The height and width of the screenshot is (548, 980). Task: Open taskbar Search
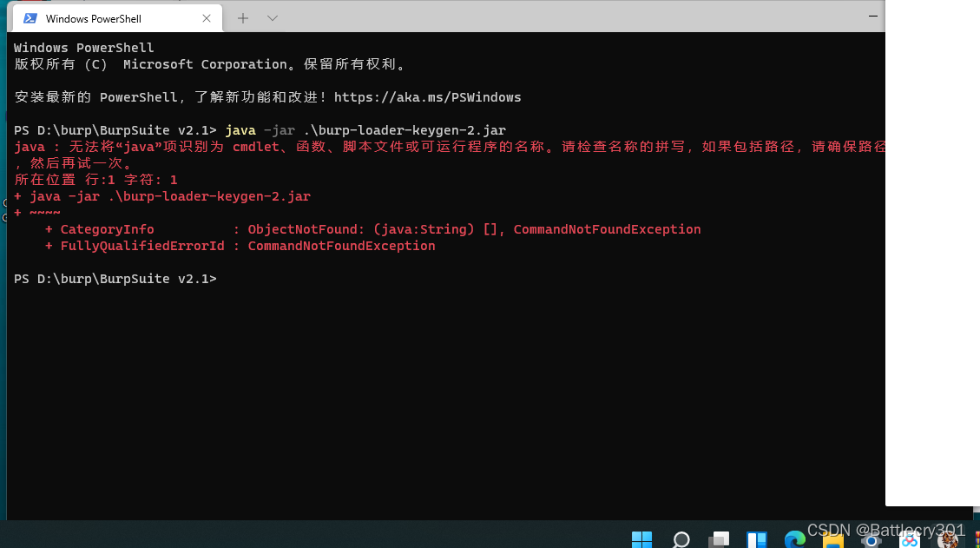click(x=681, y=539)
